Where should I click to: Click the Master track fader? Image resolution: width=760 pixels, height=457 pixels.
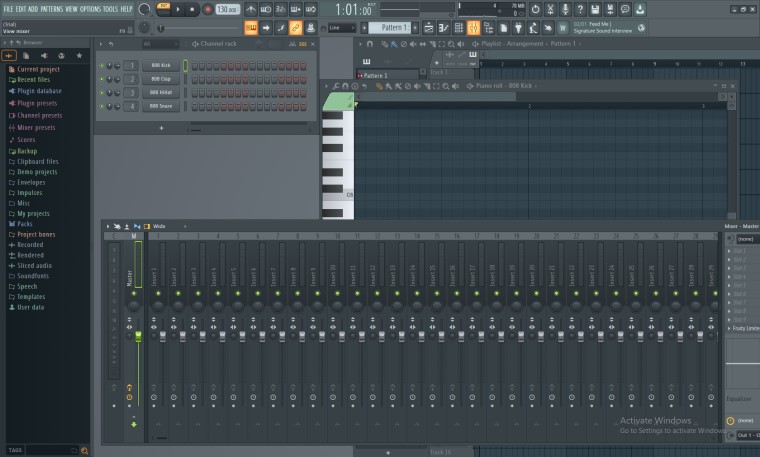coord(138,336)
